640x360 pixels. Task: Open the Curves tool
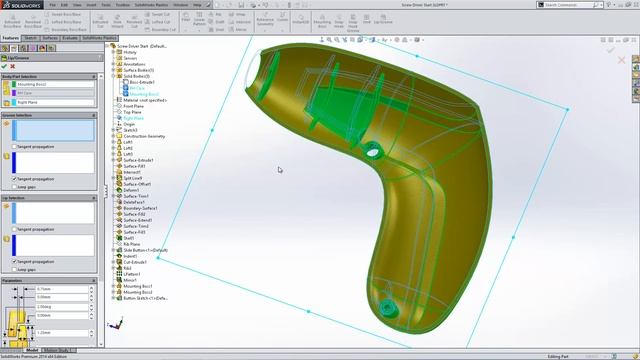(x=282, y=18)
